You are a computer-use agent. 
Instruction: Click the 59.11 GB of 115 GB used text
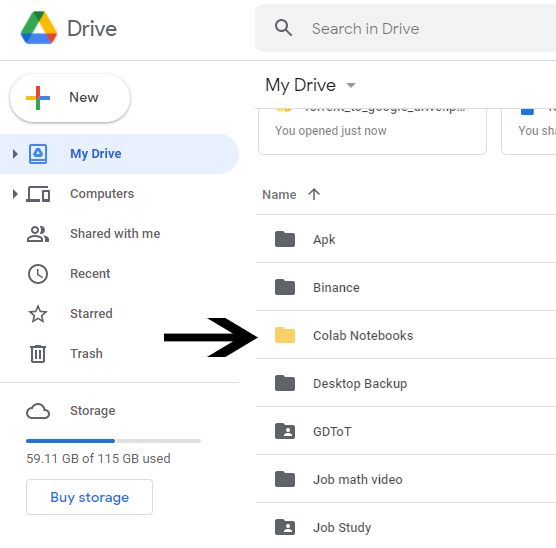click(98, 458)
